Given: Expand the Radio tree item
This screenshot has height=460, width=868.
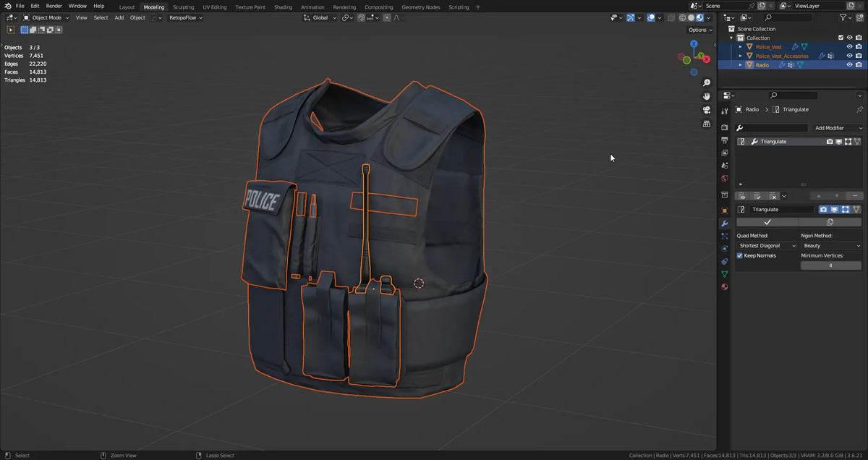Looking at the screenshot, I should (740, 64).
